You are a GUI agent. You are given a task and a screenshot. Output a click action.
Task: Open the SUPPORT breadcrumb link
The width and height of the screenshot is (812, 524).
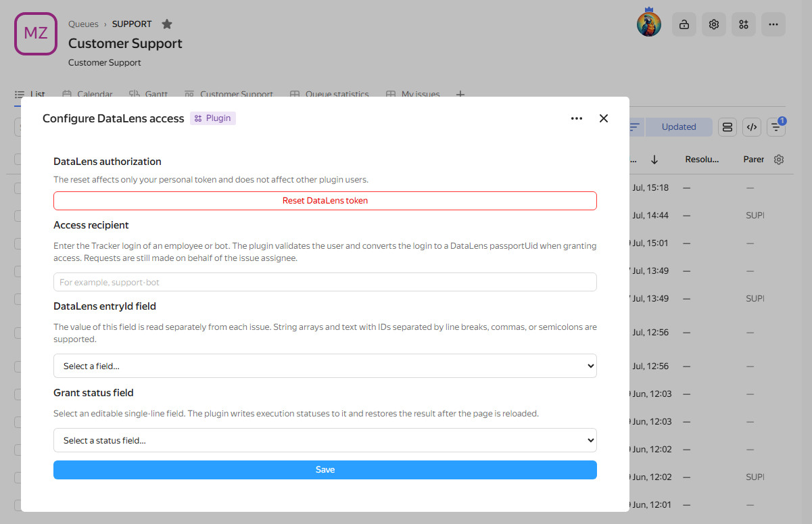pos(132,24)
